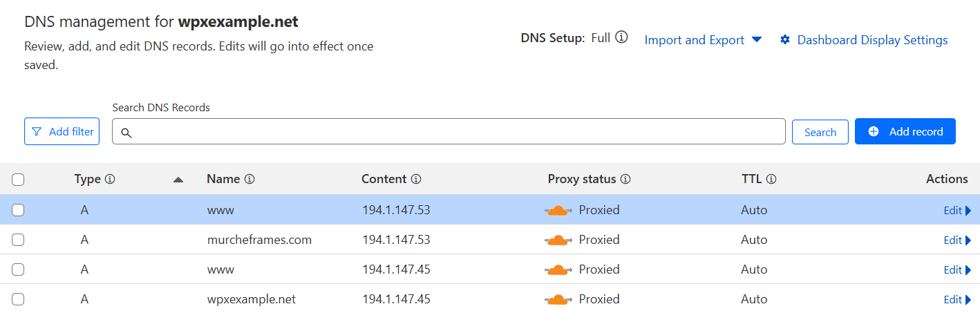Click the info icon beside DNS Setup Full
This screenshot has width=980, height=313.
[x=621, y=37]
